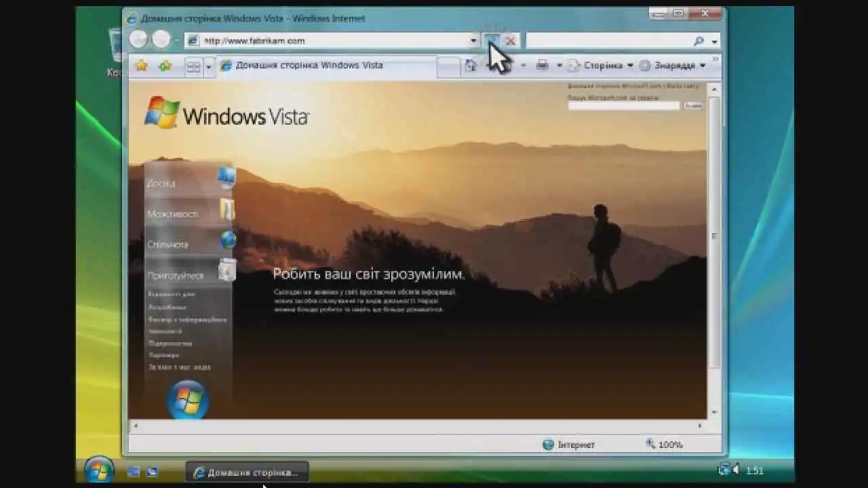Open the Приготуйтеся sidebar section
The image size is (868, 488).
[x=175, y=276]
